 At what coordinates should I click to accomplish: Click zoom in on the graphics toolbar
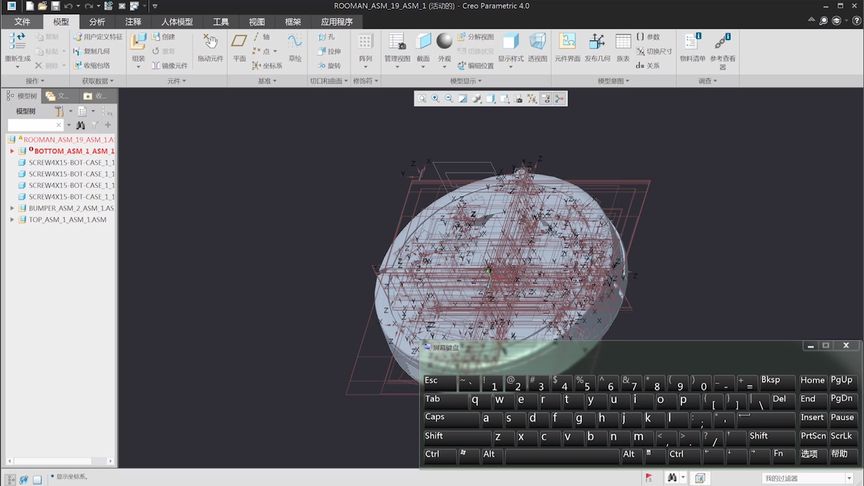click(435, 99)
